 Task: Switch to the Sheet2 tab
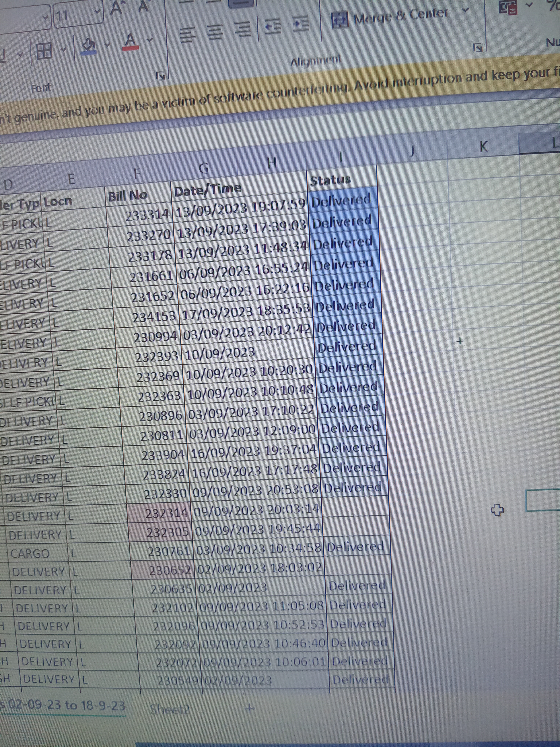click(170, 709)
